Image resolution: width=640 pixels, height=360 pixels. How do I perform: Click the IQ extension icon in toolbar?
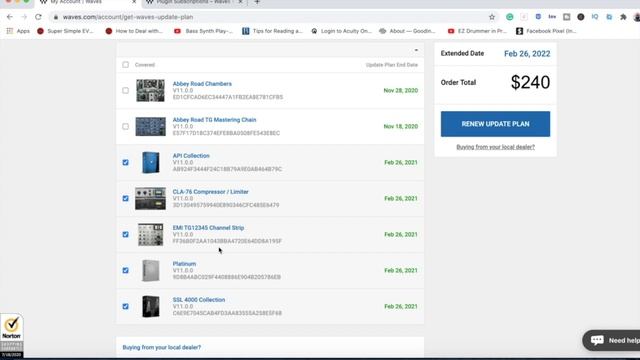(x=595, y=17)
